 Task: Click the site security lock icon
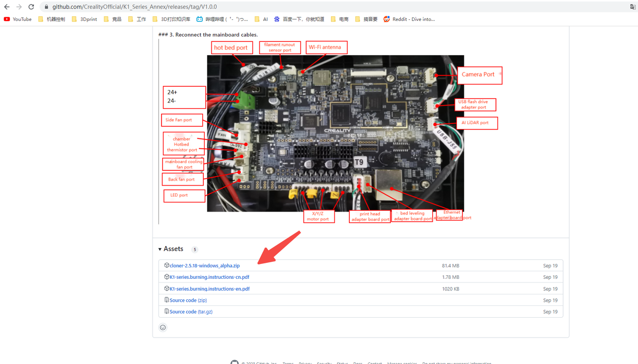(x=46, y=7)
